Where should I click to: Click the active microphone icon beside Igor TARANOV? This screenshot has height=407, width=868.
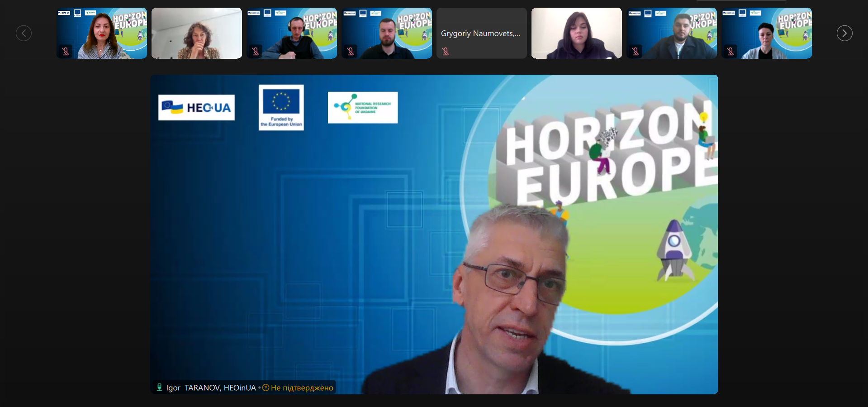point(159,387)
